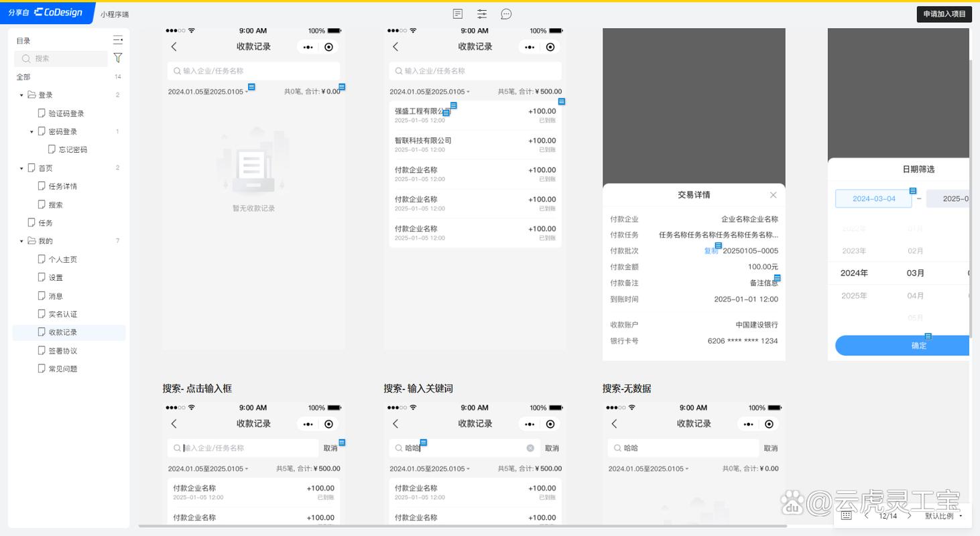Open the slider settings icon in top toolbar
This screenshot has width=980, height=536.
pyautogui.click(x=482, y=14)
